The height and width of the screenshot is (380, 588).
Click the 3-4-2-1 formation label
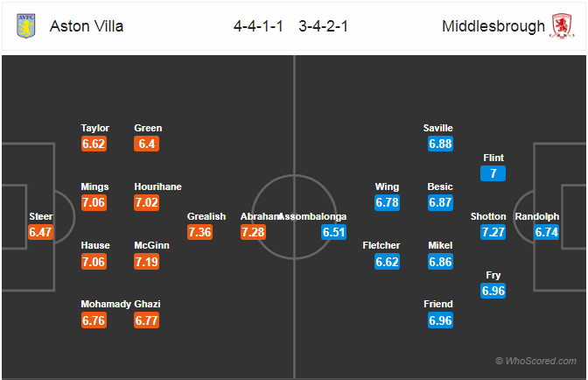[x=323, y=26]
